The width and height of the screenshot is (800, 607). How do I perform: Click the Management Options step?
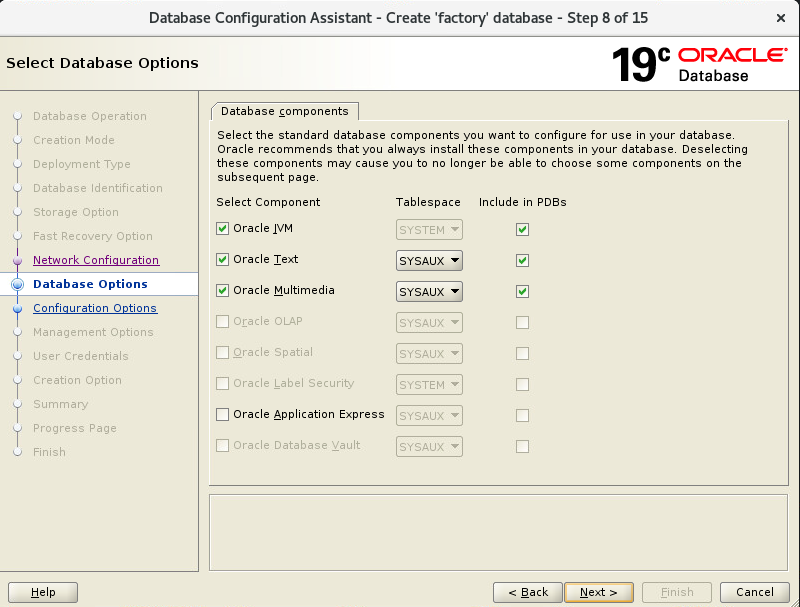click(x=93, y=332)
